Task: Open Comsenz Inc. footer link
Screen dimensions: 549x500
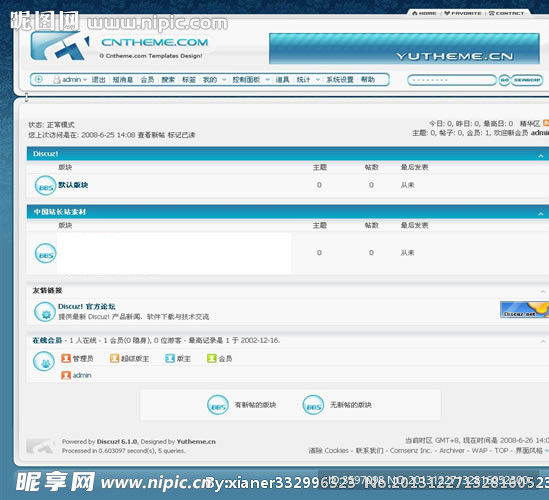Action: point(411,451)
